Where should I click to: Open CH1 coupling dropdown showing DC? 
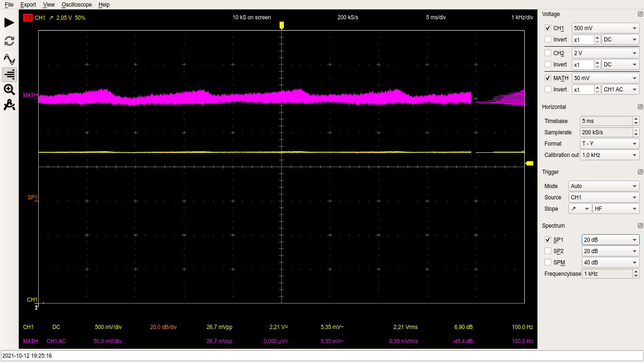click(x=621, y=40)
